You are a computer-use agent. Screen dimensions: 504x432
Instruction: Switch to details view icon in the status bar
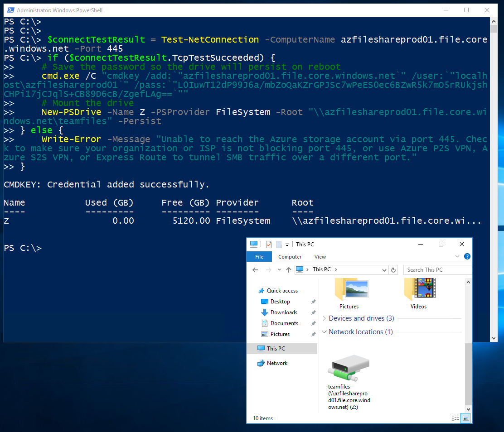[456, 418]
